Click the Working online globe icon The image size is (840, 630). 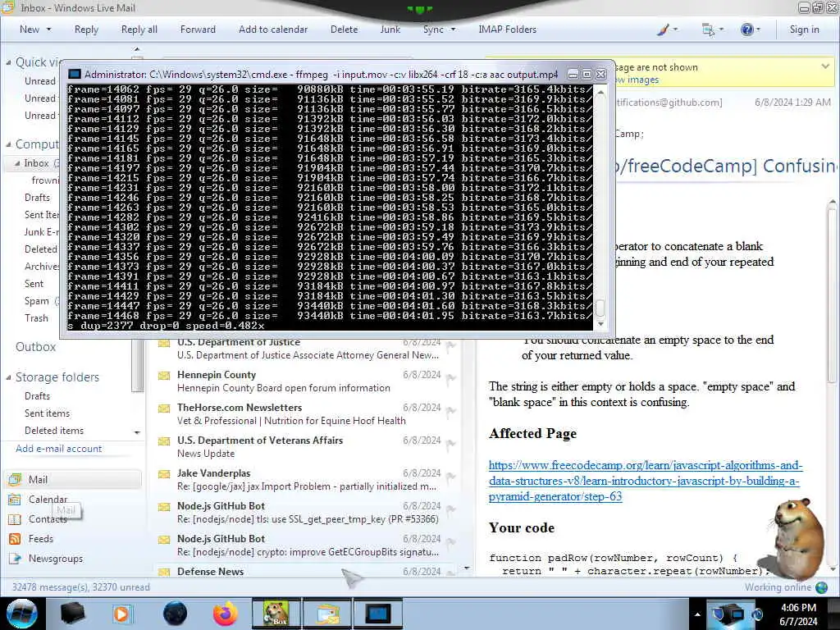click(x=822, y=587)
